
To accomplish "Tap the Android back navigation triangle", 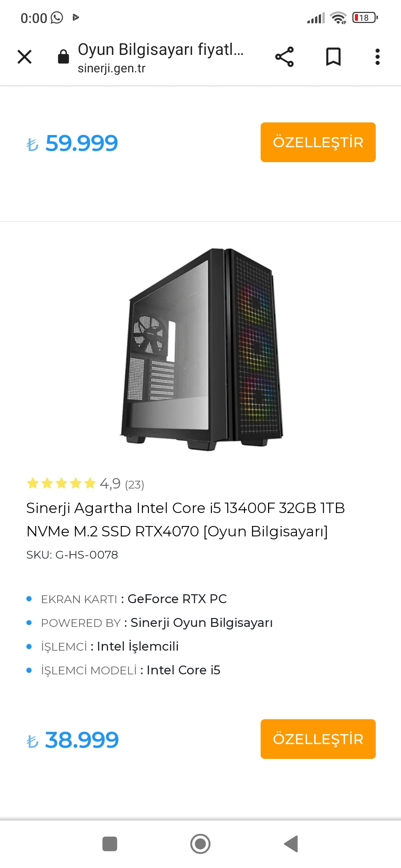I will pyautogui.click(x=291, y=844).
